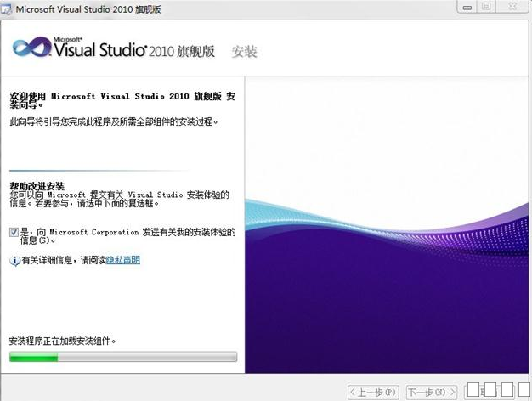Click the loading components status text
Image resolution: width=532 pixels, height=401 pixels.
click(61, 341)
